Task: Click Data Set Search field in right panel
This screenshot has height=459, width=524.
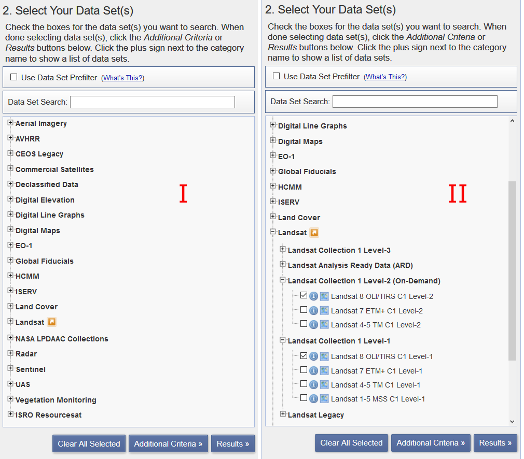Action: (x=415, y=101)
